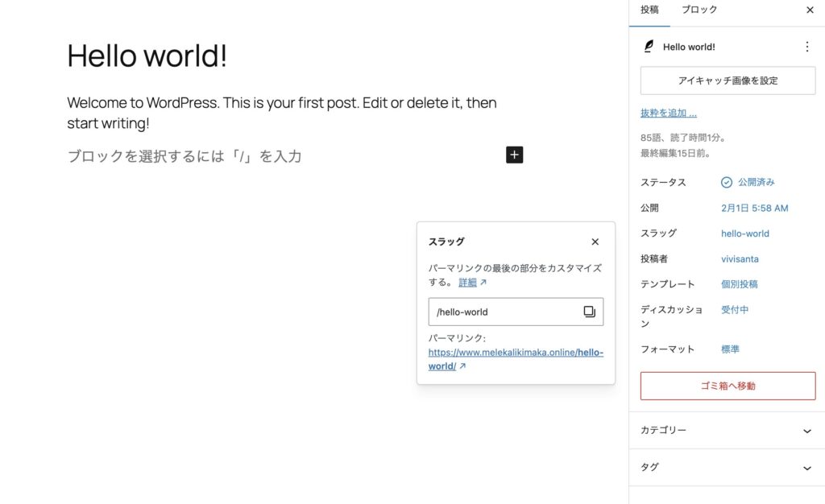
Task: Open the 公開済み status dropdown
Action: (748, 183)
